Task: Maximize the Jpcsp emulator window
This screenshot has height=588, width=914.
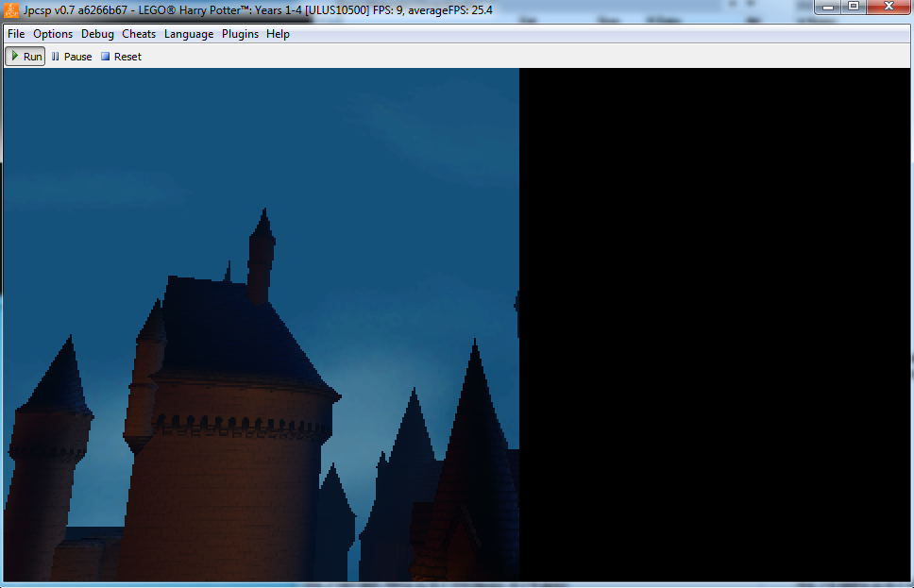Action: click(854, 8)
